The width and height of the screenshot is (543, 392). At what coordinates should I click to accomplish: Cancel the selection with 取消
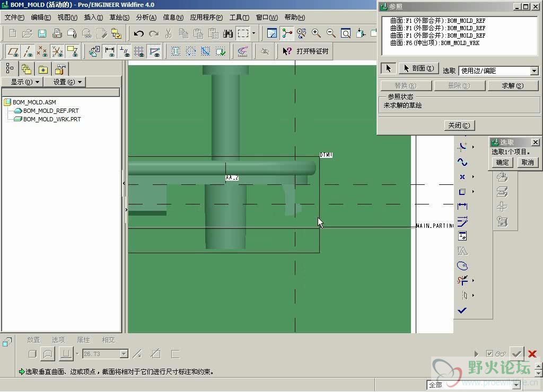(x=528, y=162)
